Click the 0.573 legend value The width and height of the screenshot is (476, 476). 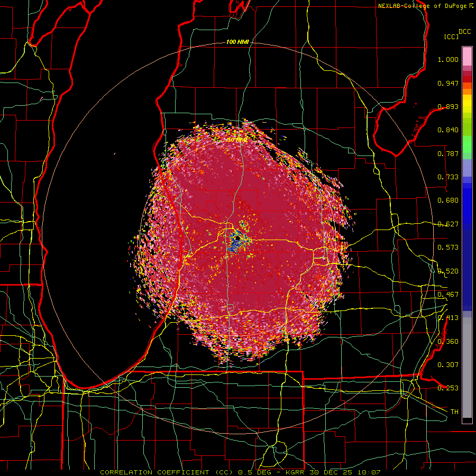click(x=448, y=248)
